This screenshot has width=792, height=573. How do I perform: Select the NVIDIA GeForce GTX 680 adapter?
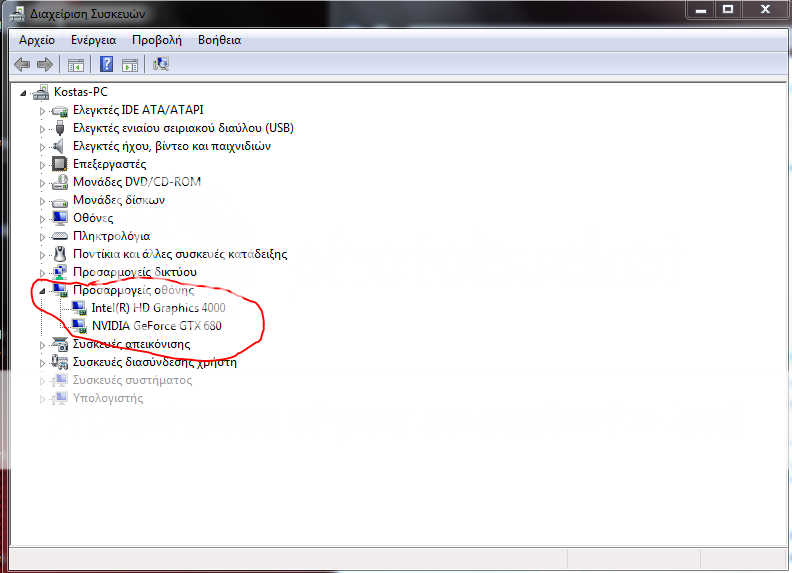tap(156, 326)
